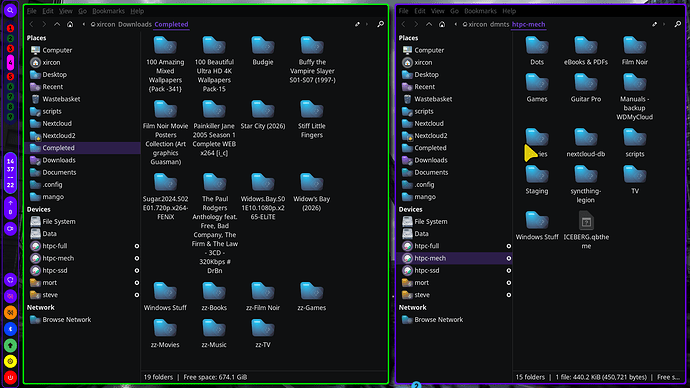Eject the steve device in left sidebar
This screenshot has width=690, height=388.
pyautogui.click(x=137, y=295)
